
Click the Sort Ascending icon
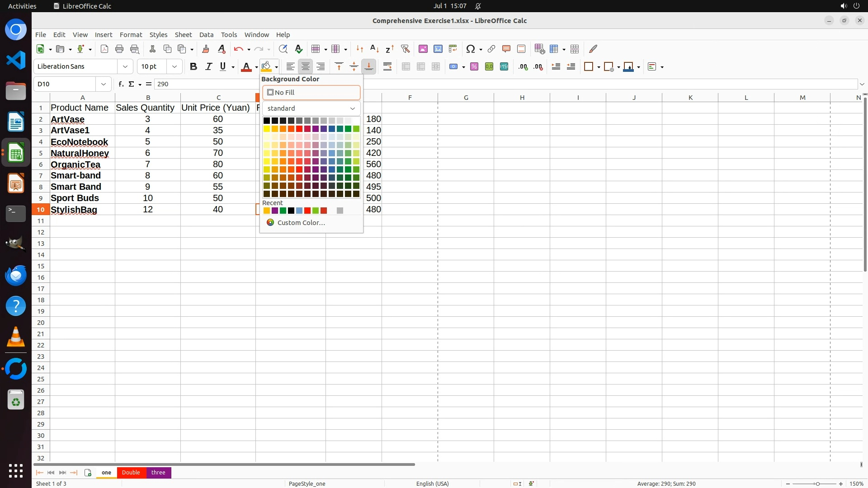point(374,49)
